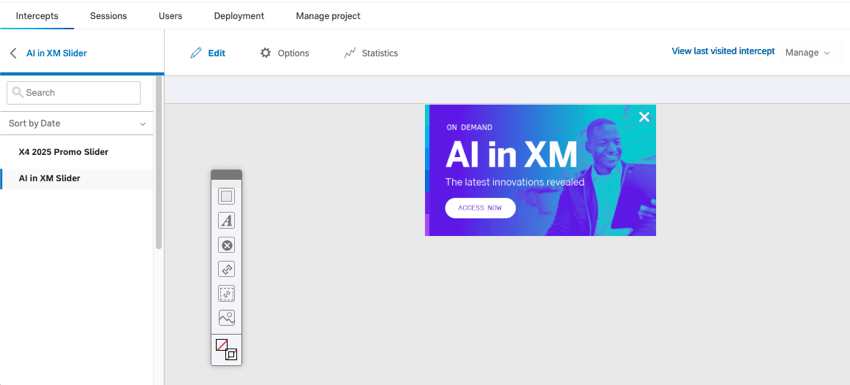Click the toolbox grab handle bar

pos(227,175)
